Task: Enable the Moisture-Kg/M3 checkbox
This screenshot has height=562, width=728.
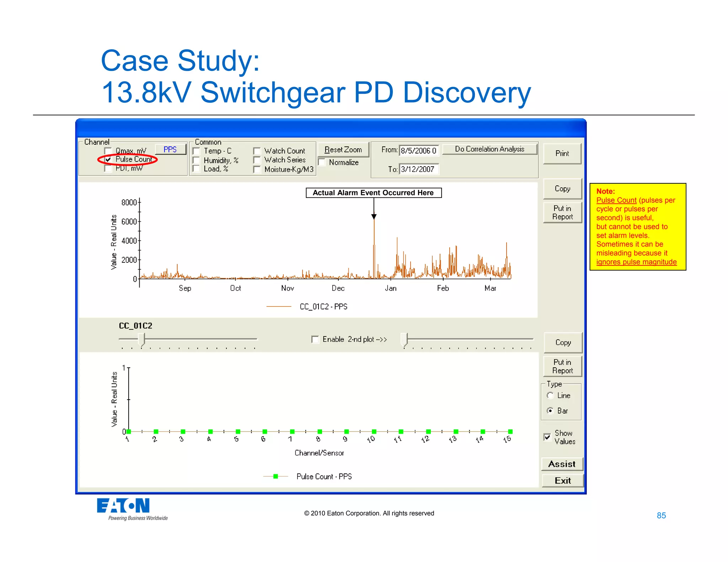Action: tap(257, 169)
